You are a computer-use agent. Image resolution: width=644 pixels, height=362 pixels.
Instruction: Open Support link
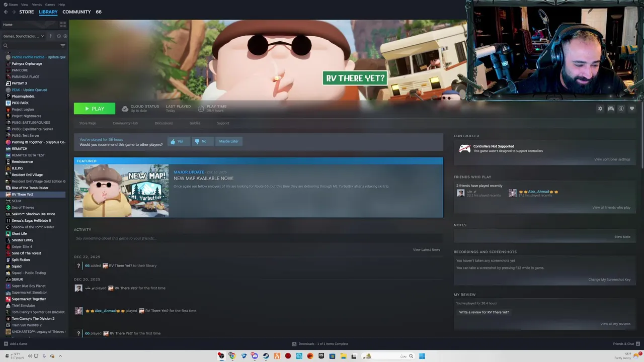pos(223,123)
